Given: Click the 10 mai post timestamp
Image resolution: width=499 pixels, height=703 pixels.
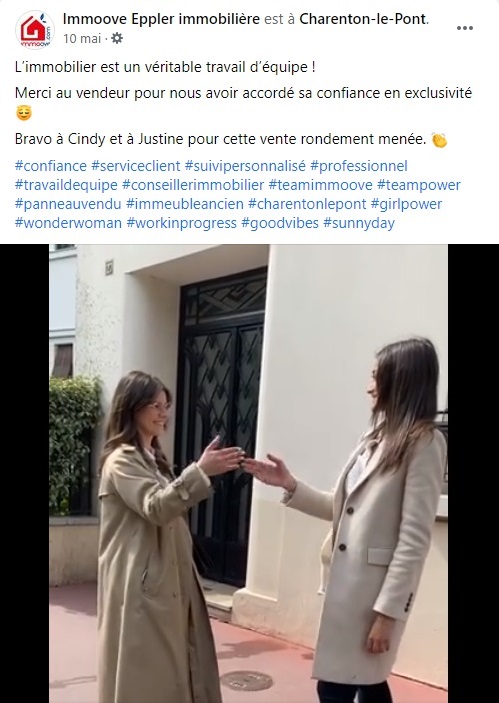Looking at the screenshot, I should click(82, 39).
